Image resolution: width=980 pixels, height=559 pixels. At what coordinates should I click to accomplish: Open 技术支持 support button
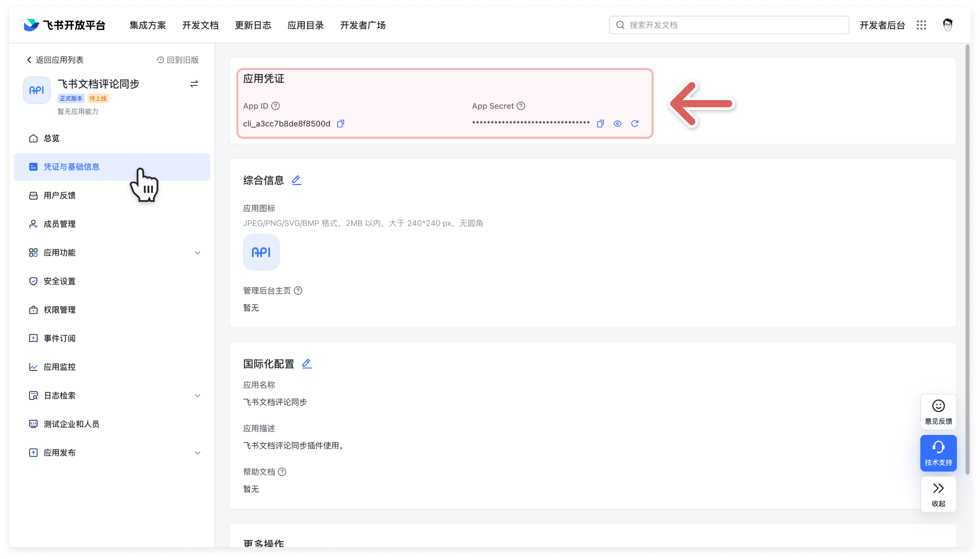tap(938, 453)
